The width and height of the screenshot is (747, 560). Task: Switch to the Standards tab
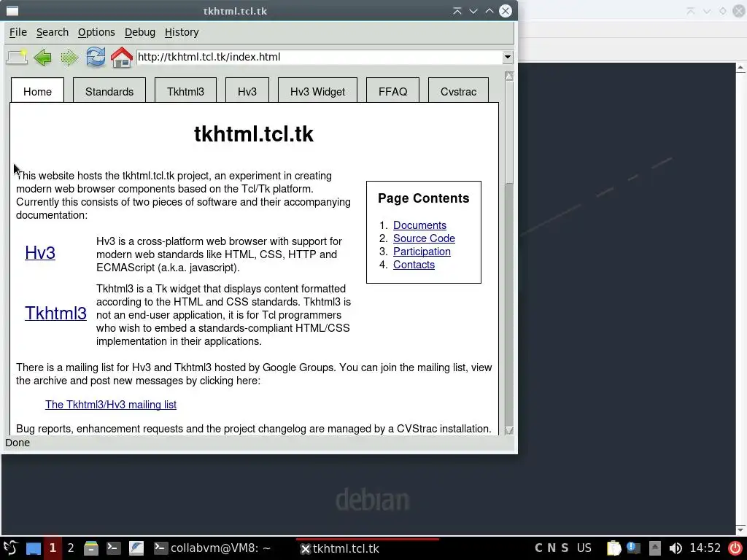coord(109,91)
